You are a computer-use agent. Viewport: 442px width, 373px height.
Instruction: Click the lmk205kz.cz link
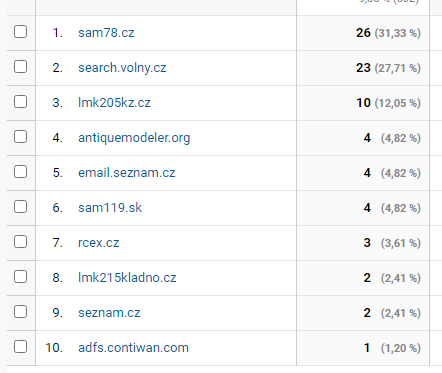[114, 103]
